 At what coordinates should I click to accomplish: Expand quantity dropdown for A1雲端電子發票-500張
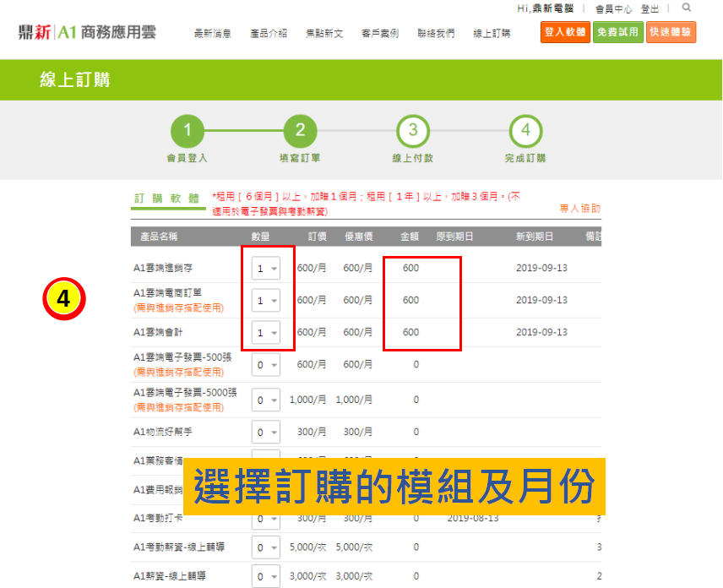coord(266,364)
